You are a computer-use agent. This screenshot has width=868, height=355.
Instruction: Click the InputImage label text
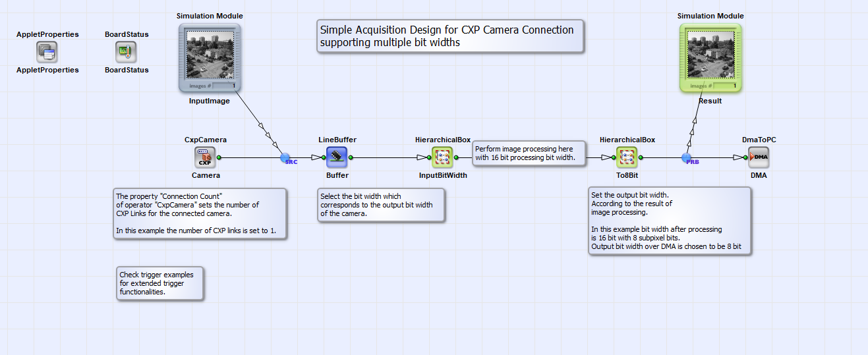(x=210, y=101)
